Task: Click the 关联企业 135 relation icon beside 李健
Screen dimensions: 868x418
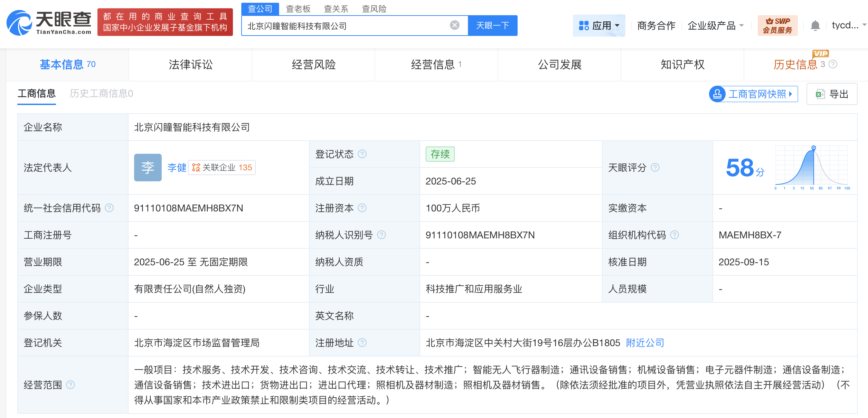Action: tap(196, 168)
